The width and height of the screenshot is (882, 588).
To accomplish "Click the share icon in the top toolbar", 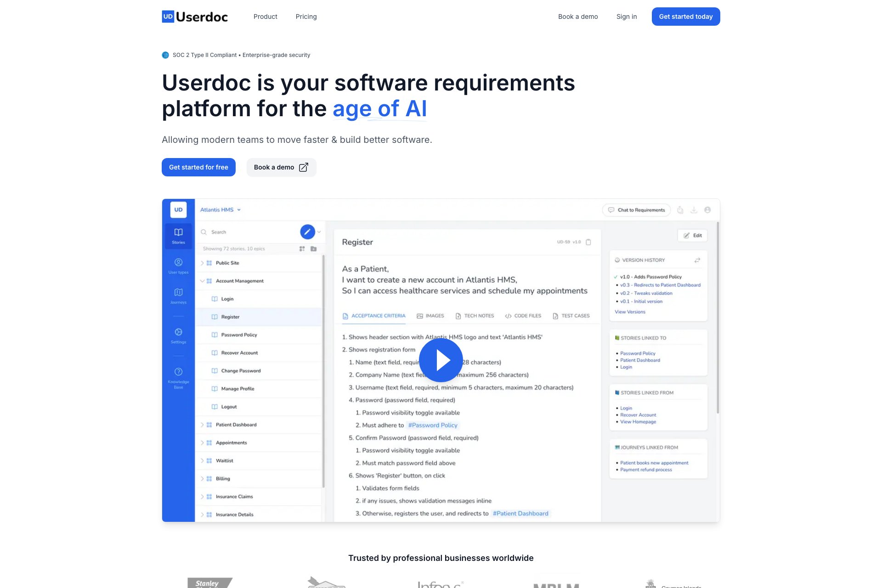I will click(x=680, y=209).
